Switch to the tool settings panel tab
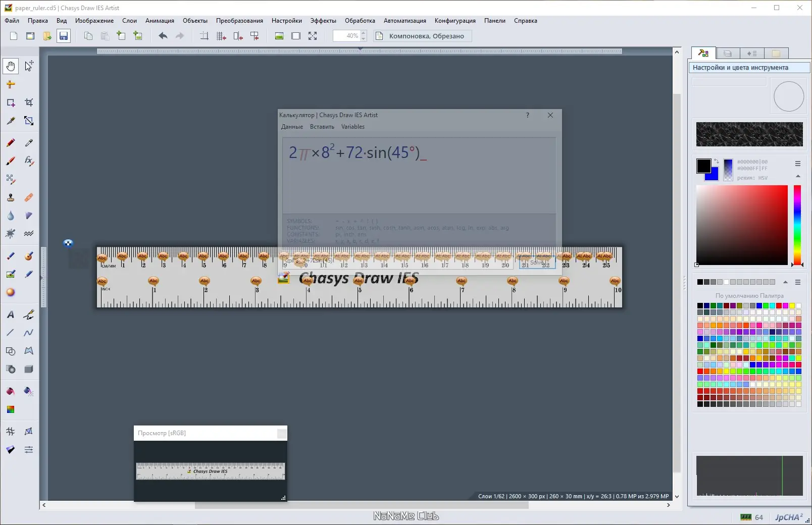The image size is (812, 525). [x=703, y=53]
